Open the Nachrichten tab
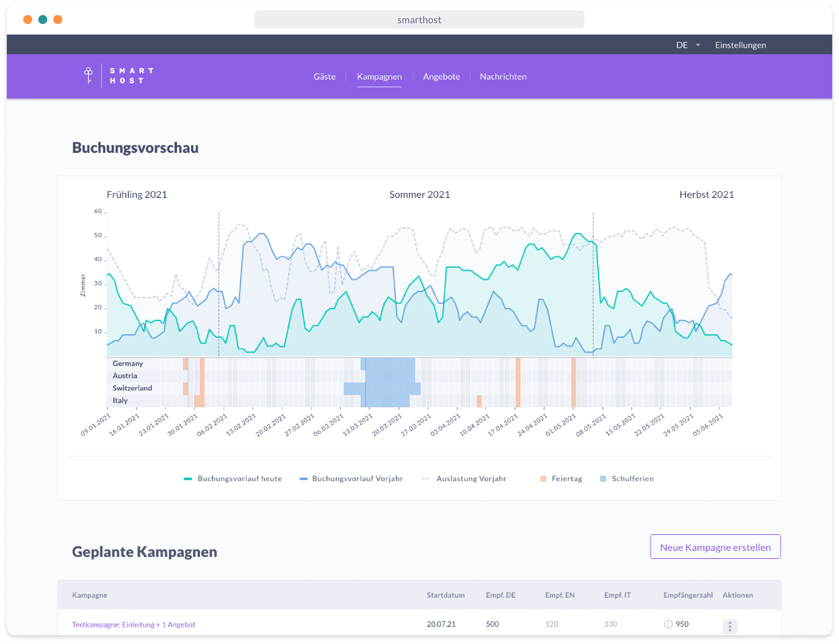Viewport: 839px width, 644px height. (503, 76)
